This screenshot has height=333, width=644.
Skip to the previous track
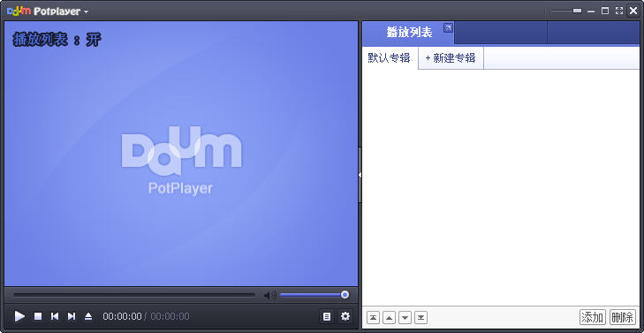click(x=55, y=316)
